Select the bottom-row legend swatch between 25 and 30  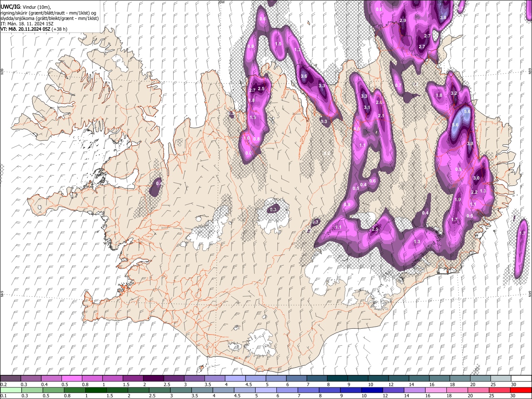pos(500,390)
